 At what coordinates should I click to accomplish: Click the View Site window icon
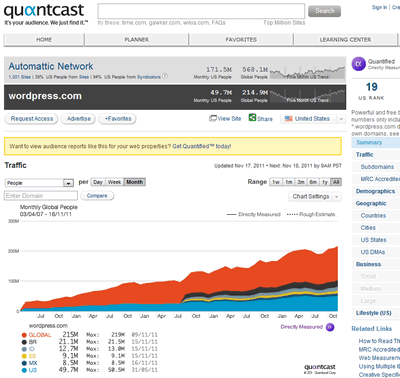[213, 118]
